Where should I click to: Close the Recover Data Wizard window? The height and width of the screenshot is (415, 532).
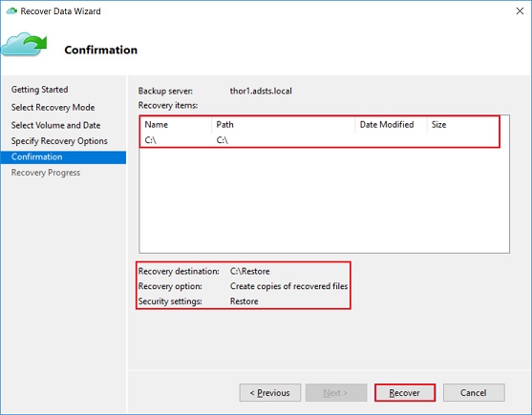click(520, 11)
